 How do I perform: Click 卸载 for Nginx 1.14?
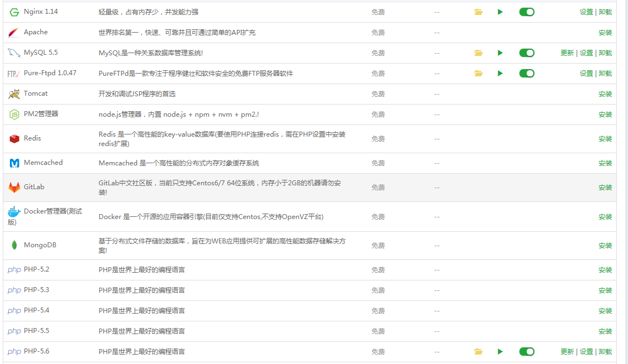click(605, 12)
